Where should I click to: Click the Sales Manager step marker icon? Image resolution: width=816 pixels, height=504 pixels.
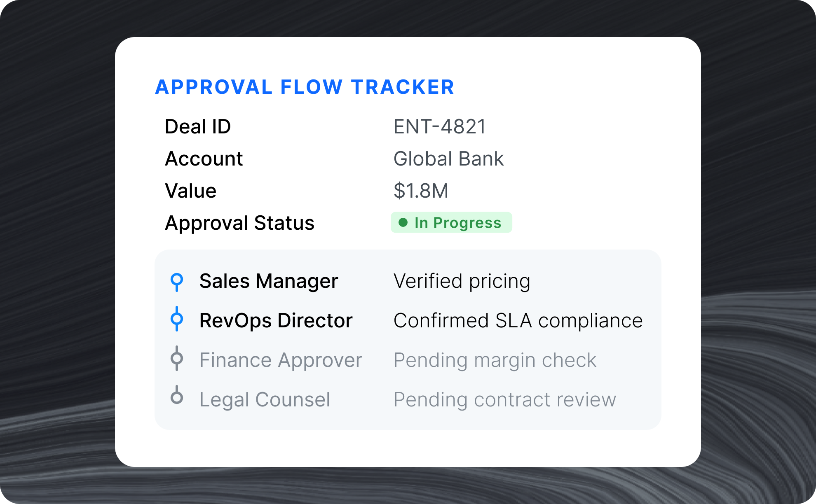pyautogui.click(x=177, y=281)
